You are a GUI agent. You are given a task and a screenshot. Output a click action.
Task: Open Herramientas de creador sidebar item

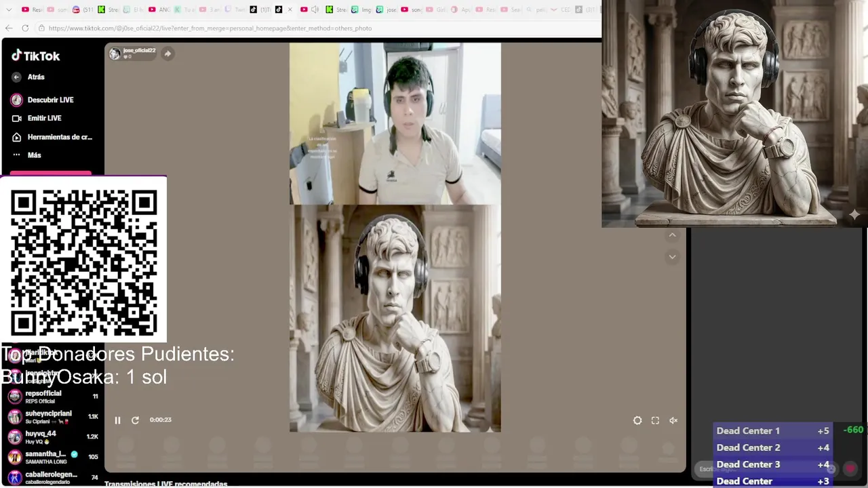coord(52,137)
